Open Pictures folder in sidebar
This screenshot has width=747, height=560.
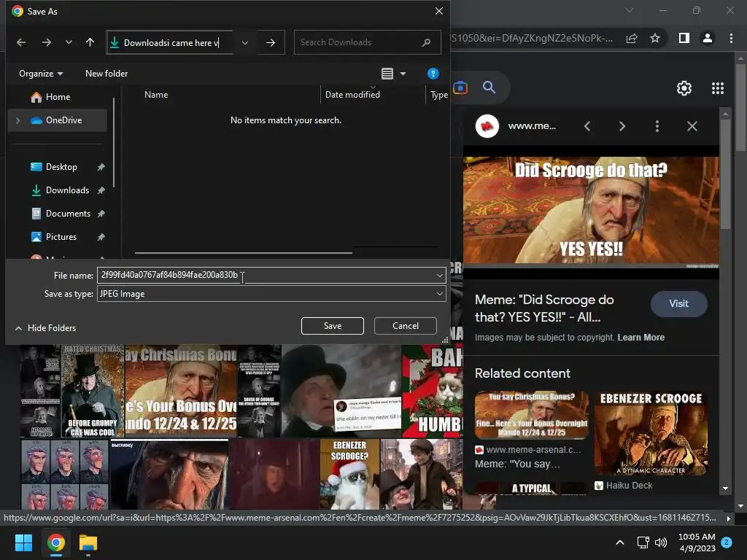tap(61, 237)
